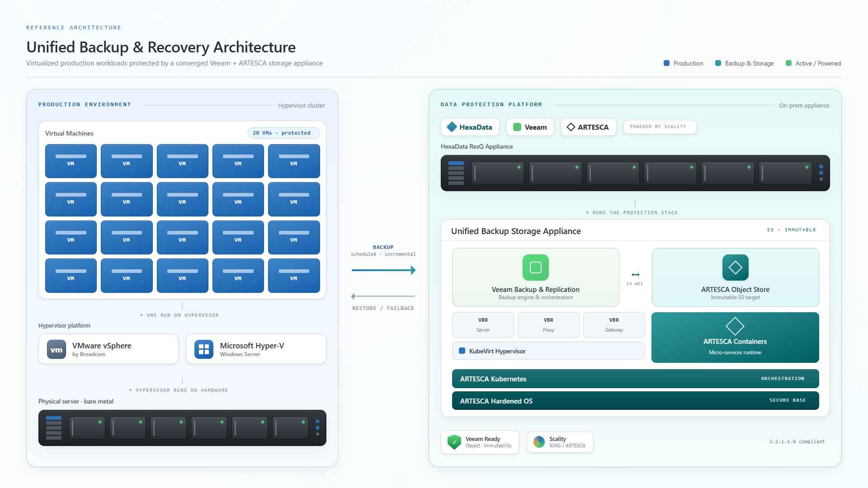The height and width of the screenshot is (488, 868).
Task: Click the "ARTESCA Object Store" name text
Action: [736, 289]
